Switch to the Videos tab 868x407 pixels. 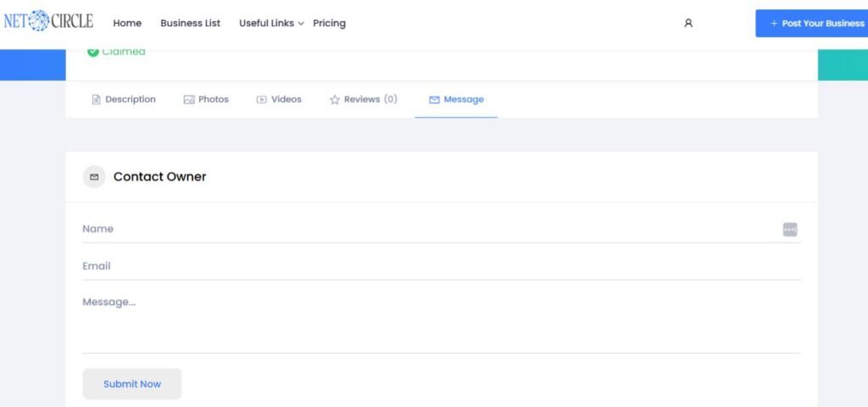click(x=279, y=100)
